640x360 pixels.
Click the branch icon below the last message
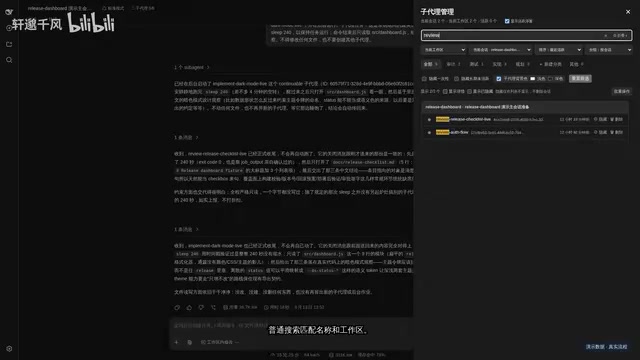point(213,307)
